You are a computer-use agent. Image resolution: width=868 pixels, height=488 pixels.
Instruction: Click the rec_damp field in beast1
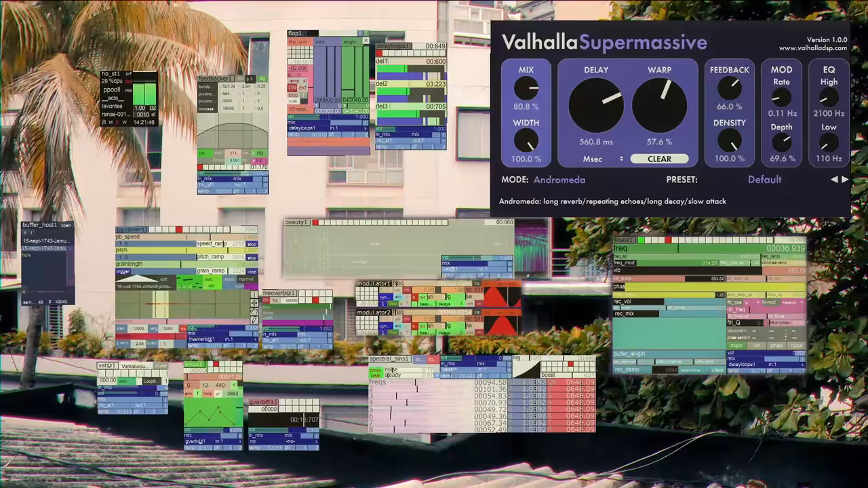[x=646, y=370]
